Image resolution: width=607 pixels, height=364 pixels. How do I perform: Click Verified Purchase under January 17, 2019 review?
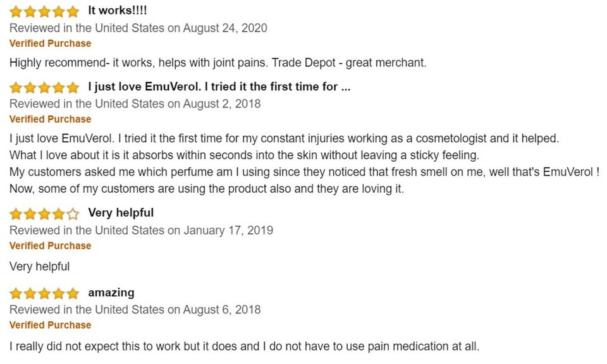point(51,246)
